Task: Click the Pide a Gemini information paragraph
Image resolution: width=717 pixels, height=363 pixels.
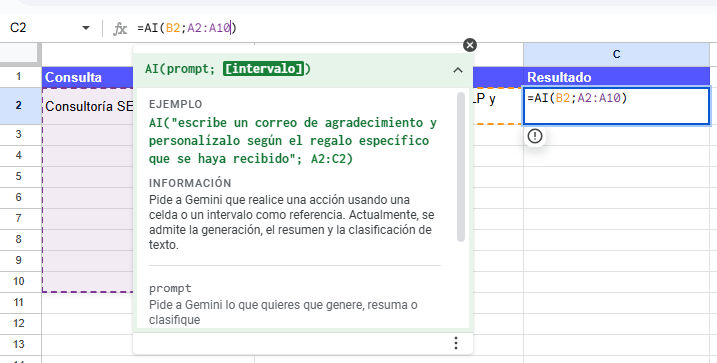Action: 291,222
